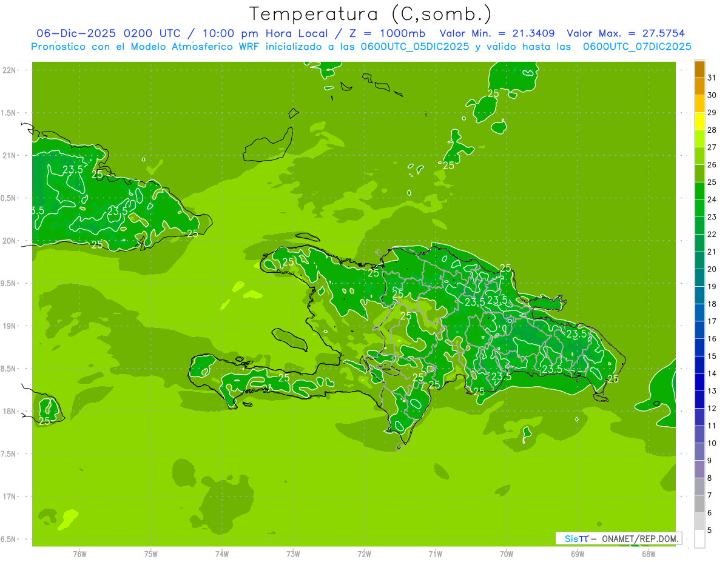Click the color bar label "5"
This screenshot has height=562, width=728.
pyautogui.click(x=710, y=530)
